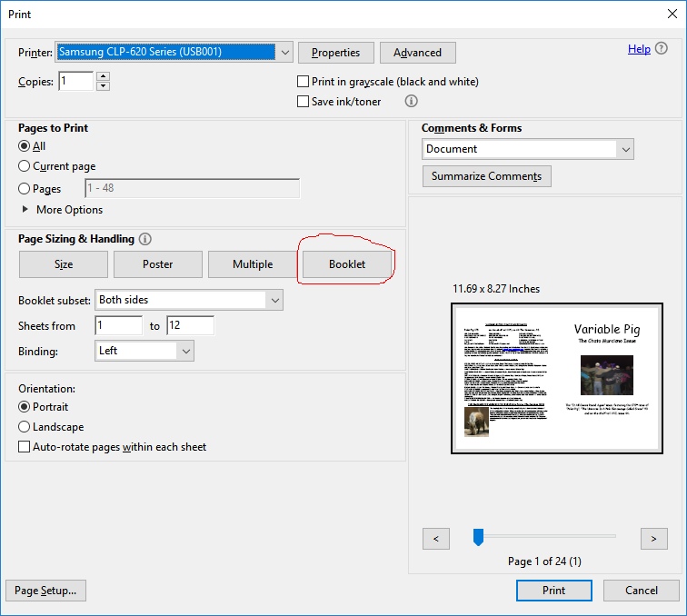Viewport: 687px width, 616px height.
Task: Open Booklet subset dropdown
Action: tap(274, 300)
